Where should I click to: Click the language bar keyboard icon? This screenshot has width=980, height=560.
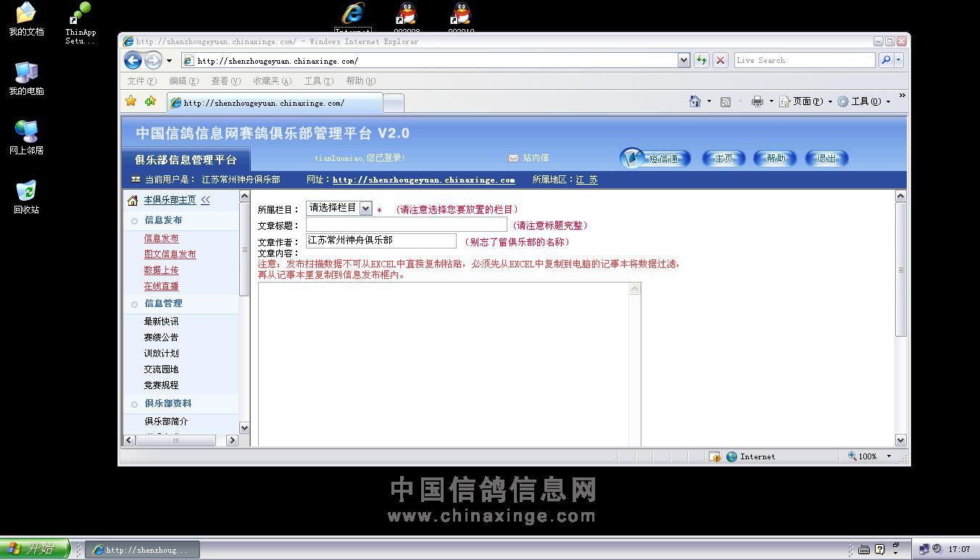[x=864, y=549]
